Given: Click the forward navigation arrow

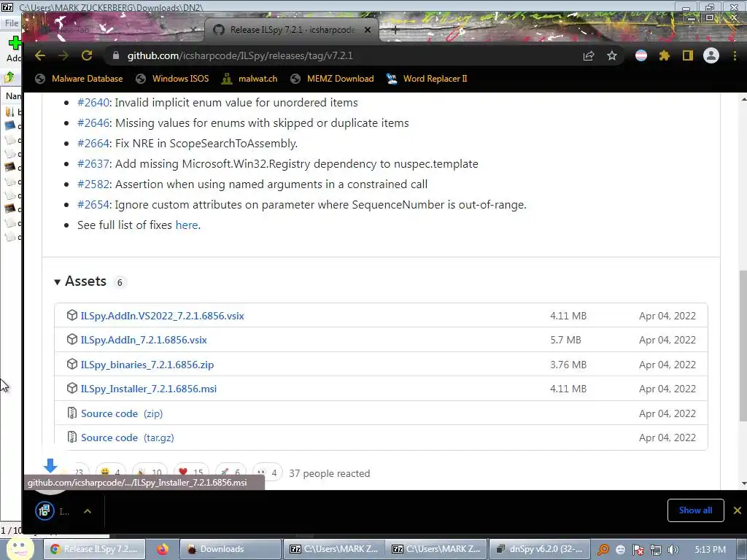Looking at the screenshot, I should 63,55.
